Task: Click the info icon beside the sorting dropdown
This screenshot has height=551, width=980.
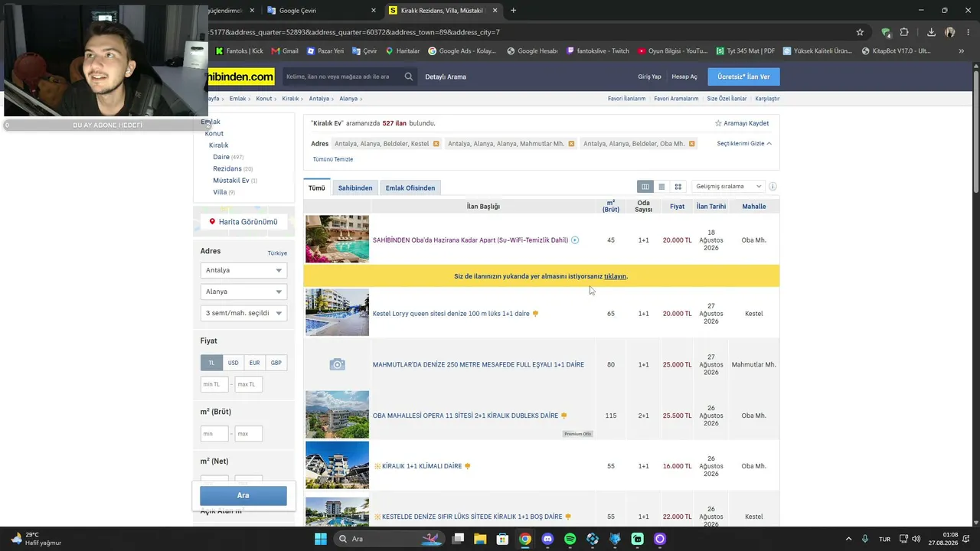Action: tap(773, 187)
